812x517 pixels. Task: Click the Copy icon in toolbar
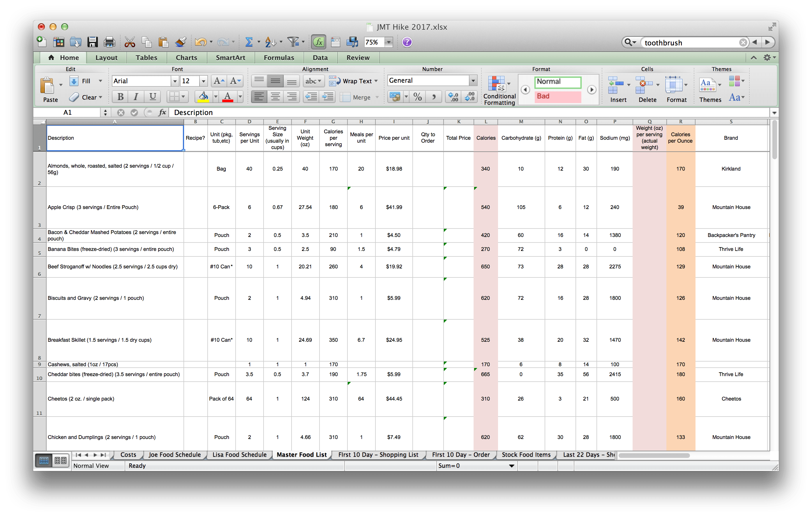point(146,42)
